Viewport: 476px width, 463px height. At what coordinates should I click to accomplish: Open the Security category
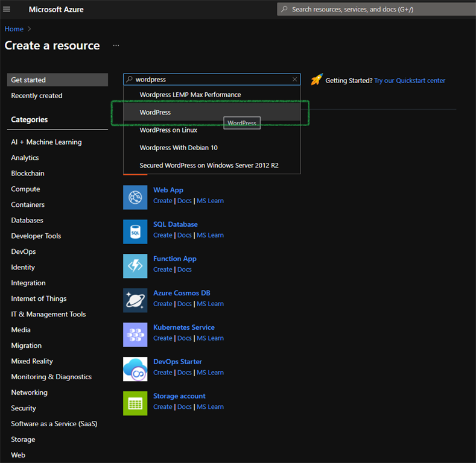point(24,408)
